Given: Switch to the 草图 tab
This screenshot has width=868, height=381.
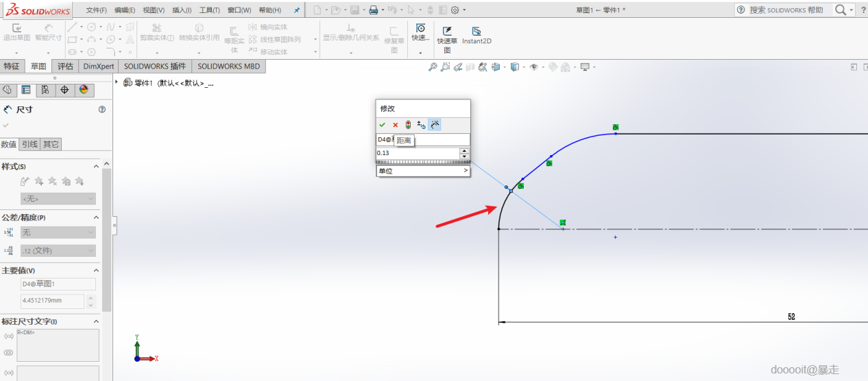Looking at the screenshot, I should pyautogui.click(x=38, y=66).
